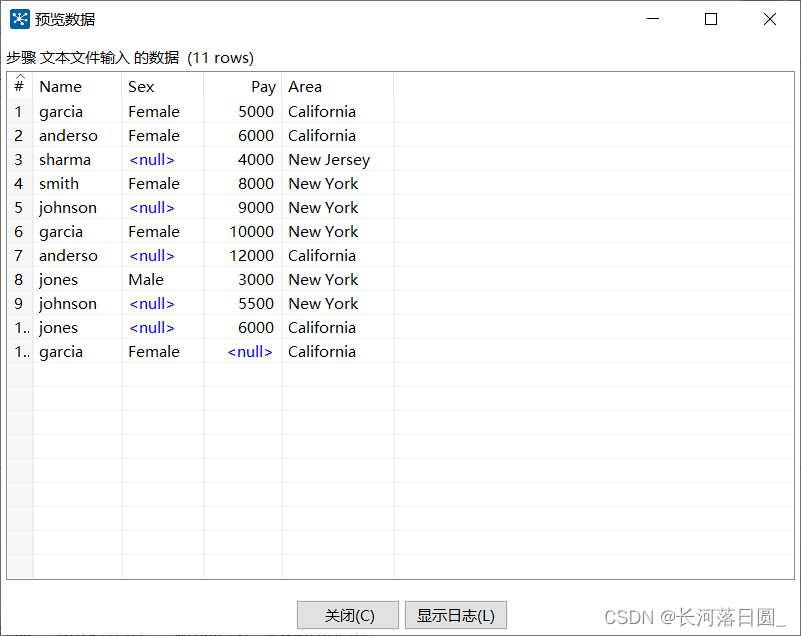Click the 关闭(C) button

pos(348,615)
